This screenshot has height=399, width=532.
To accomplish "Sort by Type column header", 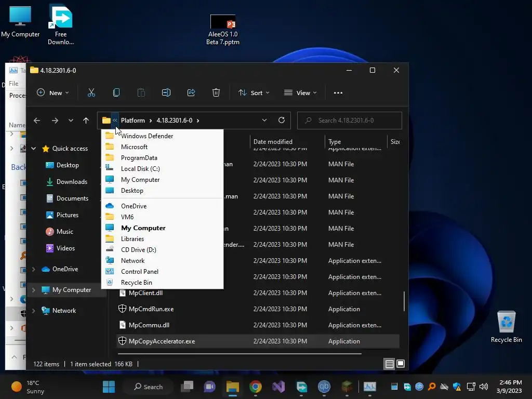I will [355, 141].
